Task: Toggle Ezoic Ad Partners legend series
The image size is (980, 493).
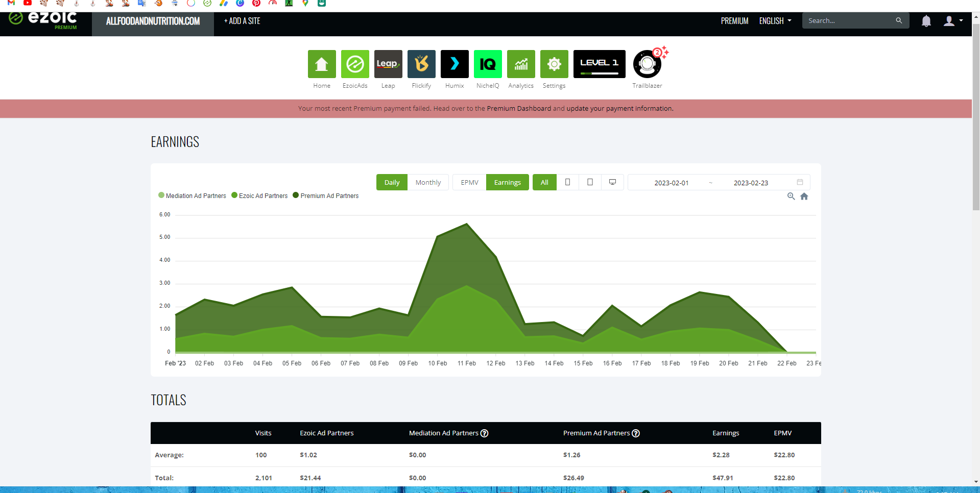Action: coord(260,195)
